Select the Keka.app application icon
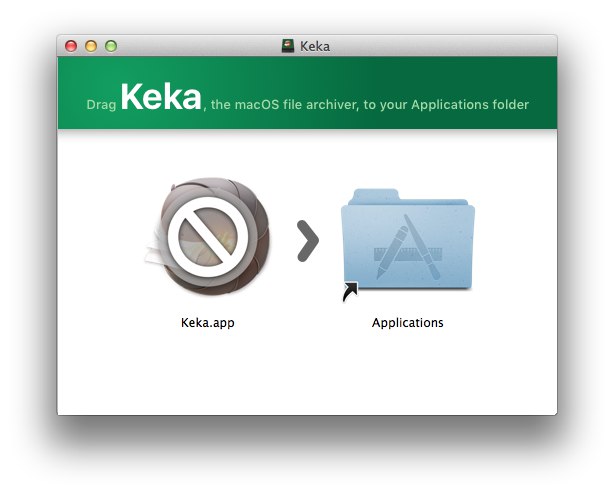The width and height of the screenshot is (614, 494). [208, 236]
